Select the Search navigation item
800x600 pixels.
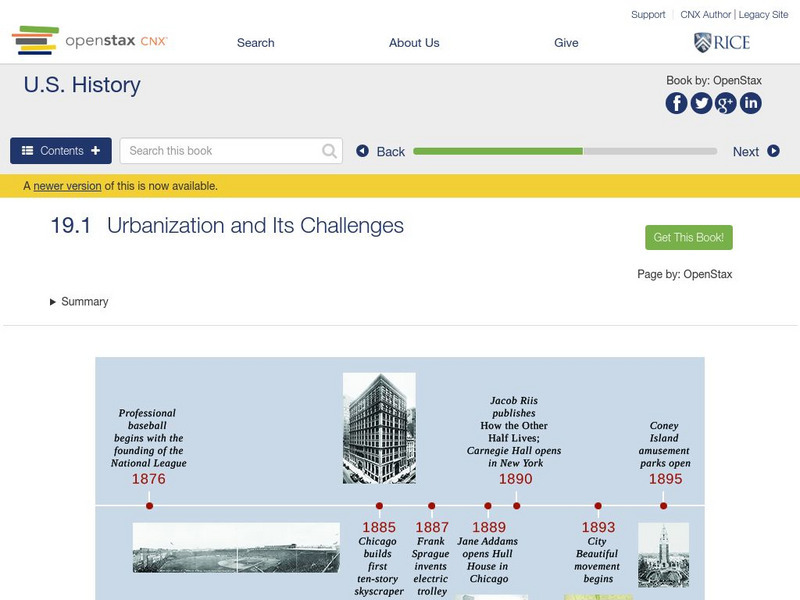pyautogui.click(x=255, y=43)
